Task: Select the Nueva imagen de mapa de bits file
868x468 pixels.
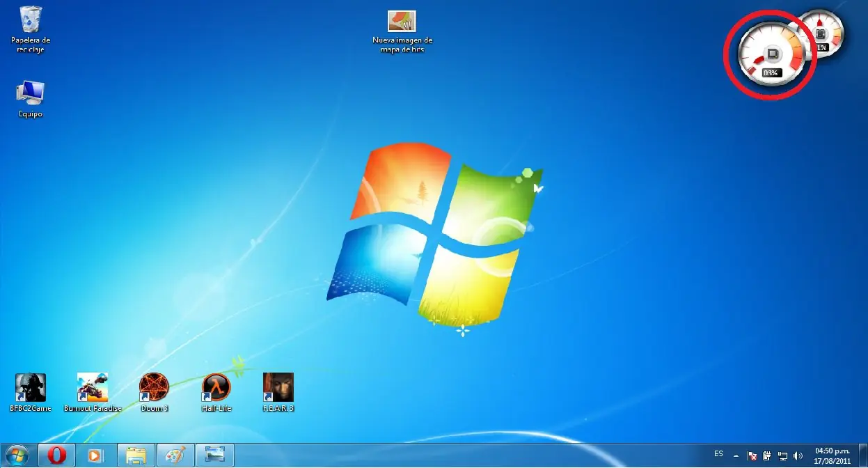Action: pyautogui.click(x=402, y=31)
